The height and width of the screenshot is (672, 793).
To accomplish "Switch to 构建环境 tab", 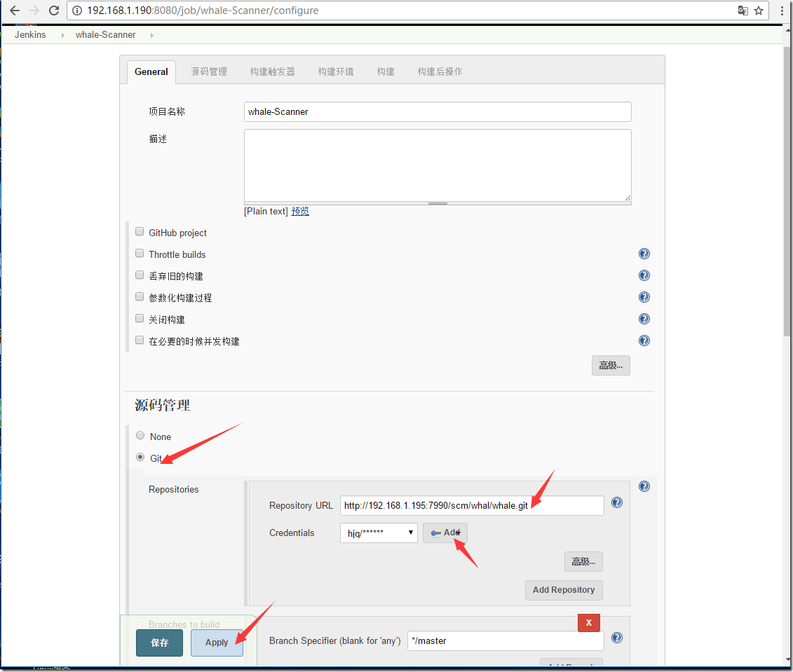I will pyautogui.click(x=336, y=71).
